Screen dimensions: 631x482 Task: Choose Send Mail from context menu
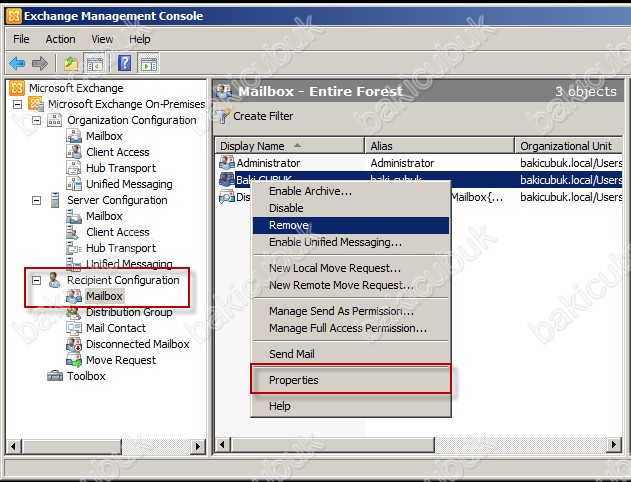[x=351, y=354]
